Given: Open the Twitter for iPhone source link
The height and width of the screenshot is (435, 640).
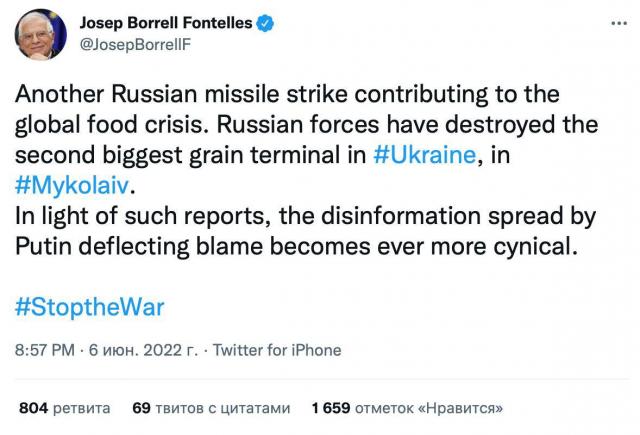Looking at the screenshot, I should tap(276, 350).
